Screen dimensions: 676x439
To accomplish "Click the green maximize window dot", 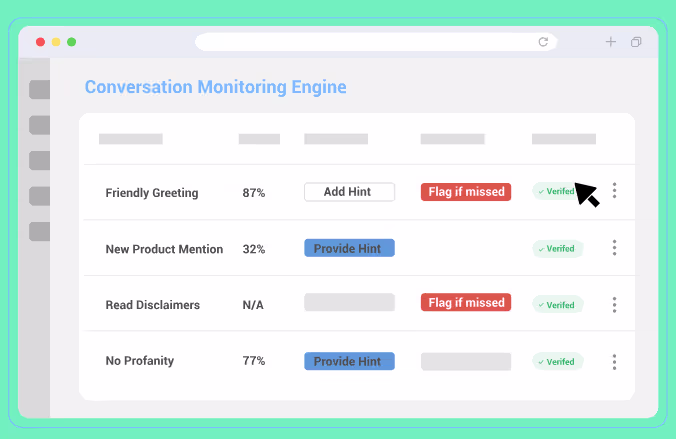I will click(72, 42).
